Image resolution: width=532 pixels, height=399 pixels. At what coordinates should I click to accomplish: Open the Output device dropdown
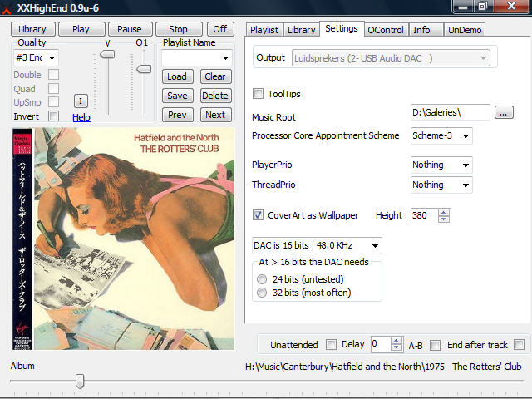pos(391,58)
